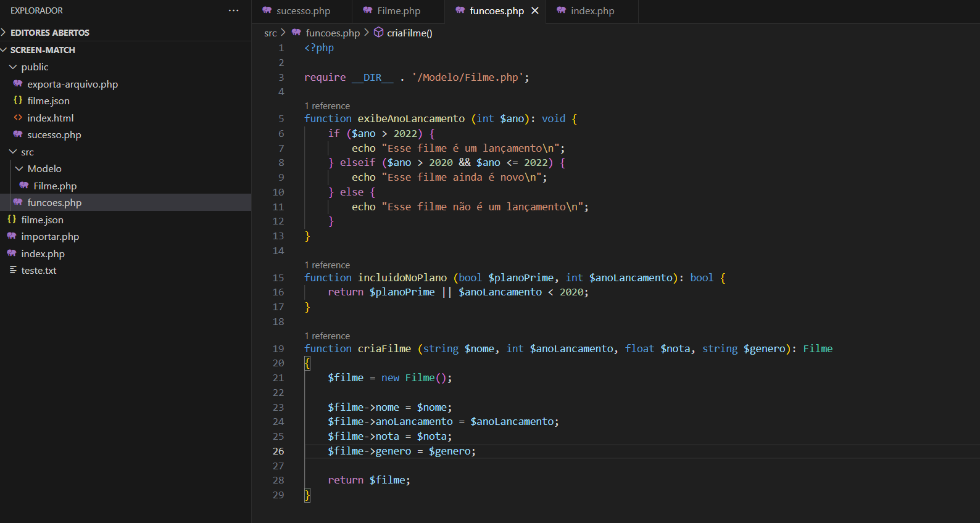Click line number 19 in the gutter
The image size is (980, 523).
point(278,348)
